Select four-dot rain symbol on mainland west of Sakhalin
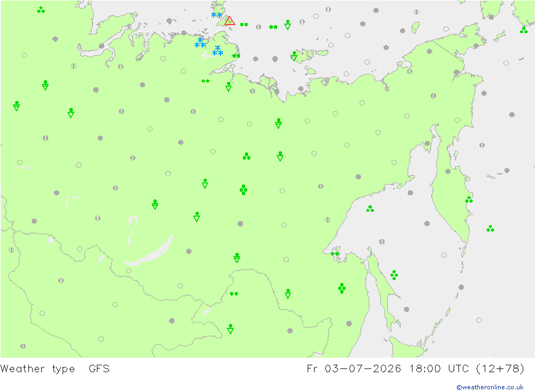 (342, 288)
